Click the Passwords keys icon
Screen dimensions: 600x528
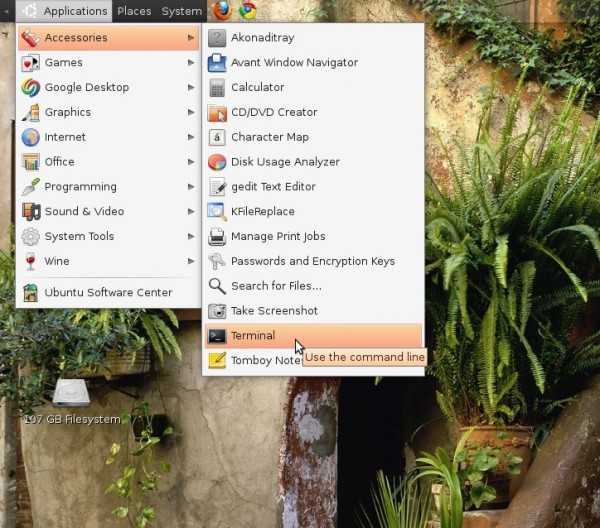(x=216, y=261)
